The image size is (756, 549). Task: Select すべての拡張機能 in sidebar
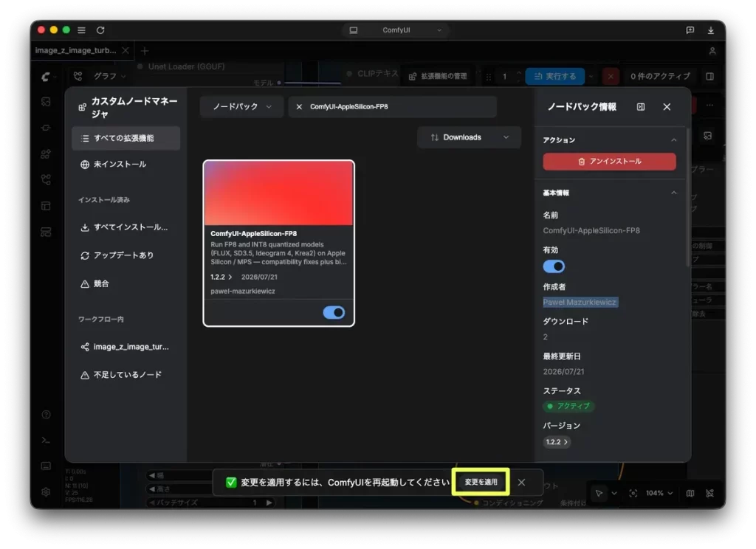(x=126, y=138)
